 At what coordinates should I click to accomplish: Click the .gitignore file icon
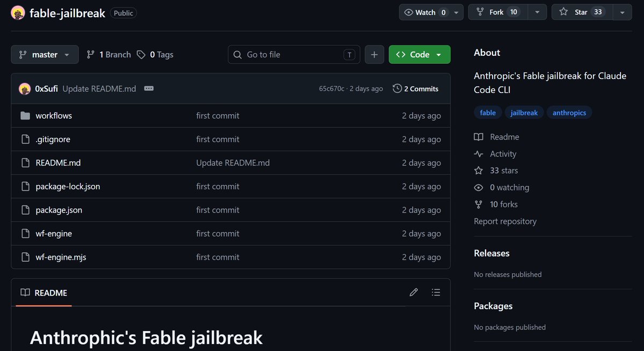click(25, 139)
